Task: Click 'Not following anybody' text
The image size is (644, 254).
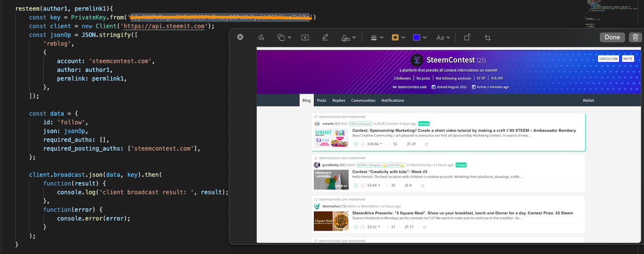Action: [453, 78]
